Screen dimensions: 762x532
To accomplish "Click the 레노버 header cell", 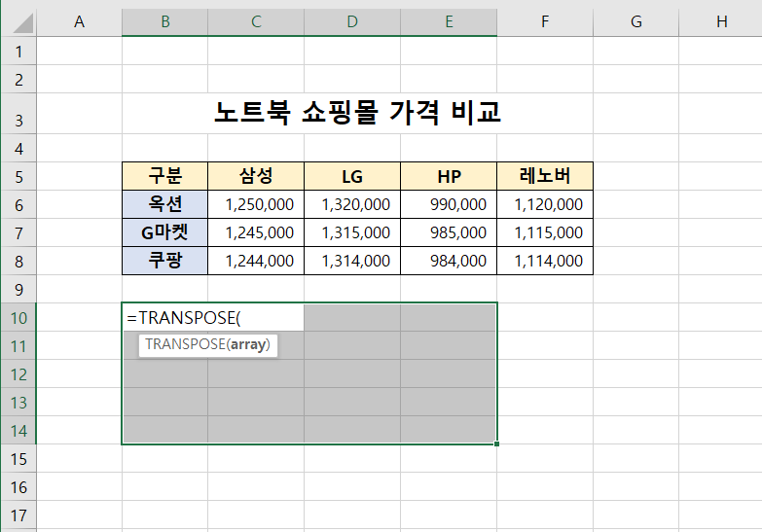I will click(x=545, y=176).
